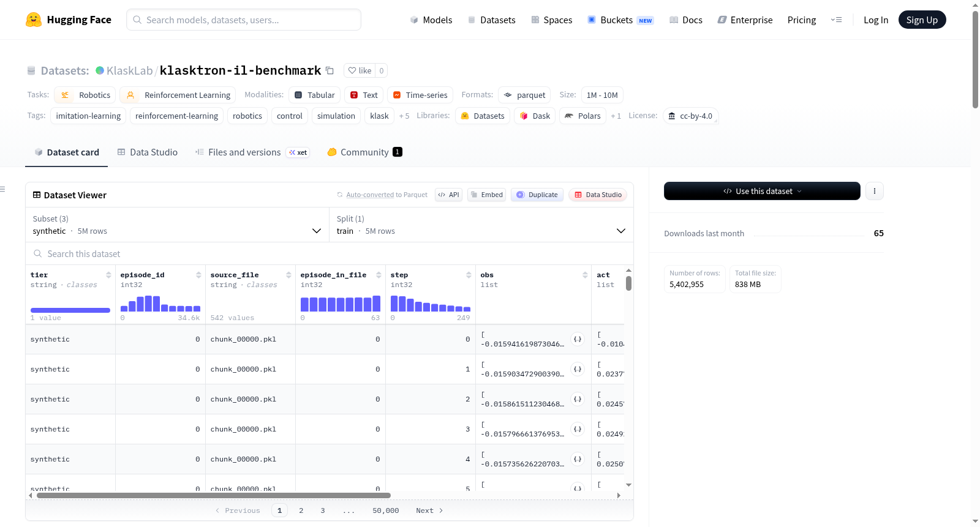Expand JSON viewer for obs value -0.015735626220703
980x527 pixels.
point(578,459)
